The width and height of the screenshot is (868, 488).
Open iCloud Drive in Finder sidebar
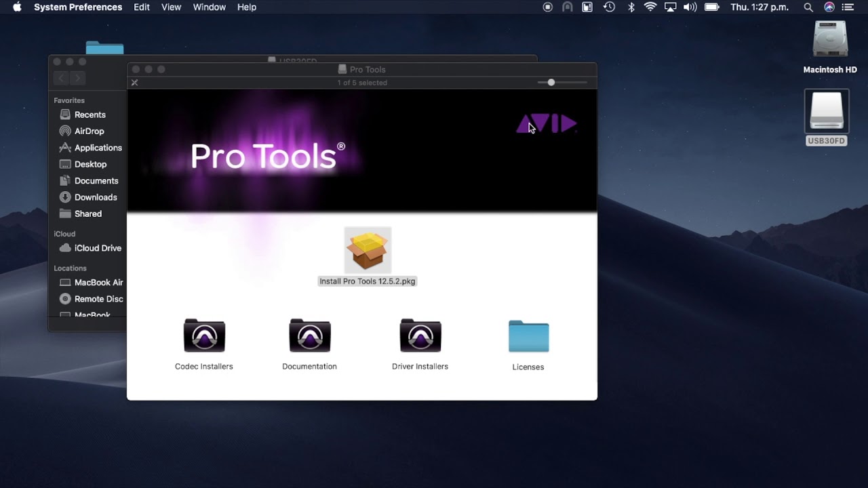[x=90, y=248]
